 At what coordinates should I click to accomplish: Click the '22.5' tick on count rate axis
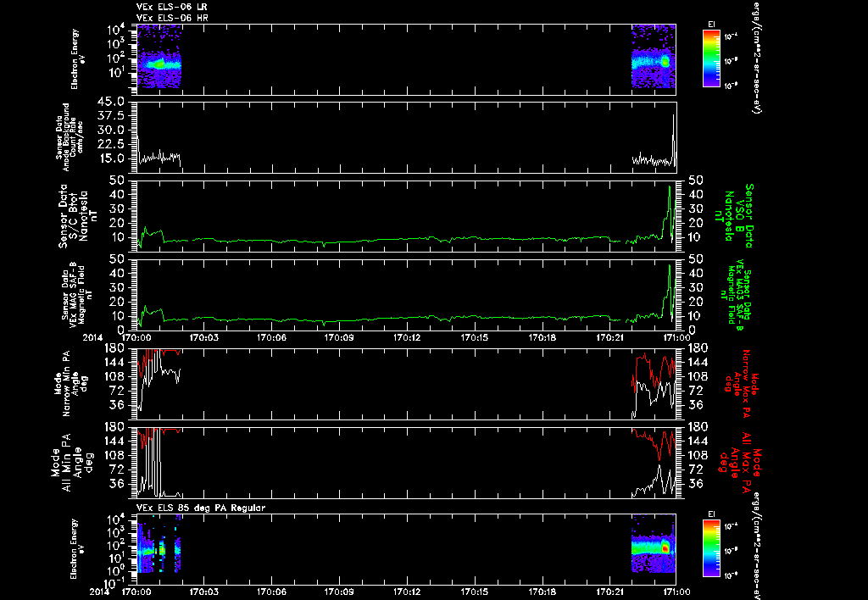click(x=112, y=144)
